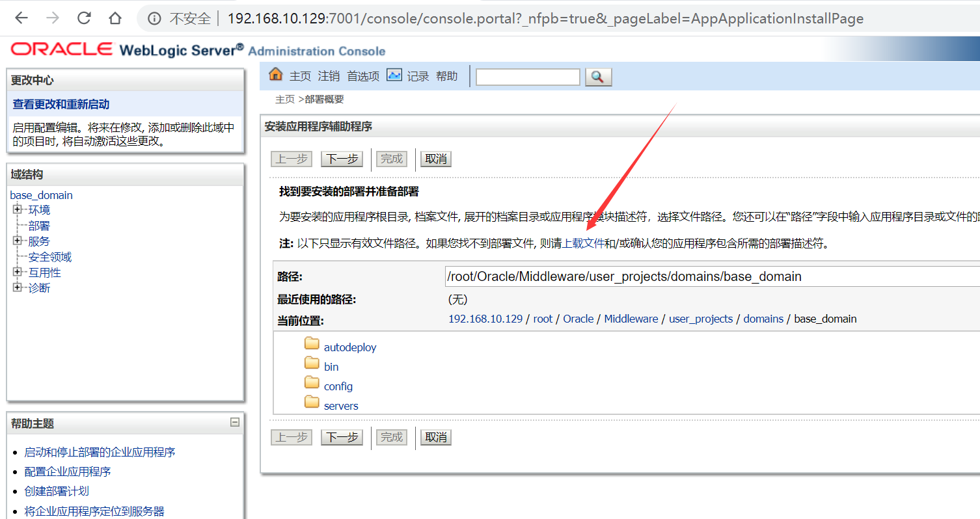The height and width of the screenshot is (519, 980).
Task: Click the browser address bar URL
Action: pyautogui.click(x=545, y=19)
